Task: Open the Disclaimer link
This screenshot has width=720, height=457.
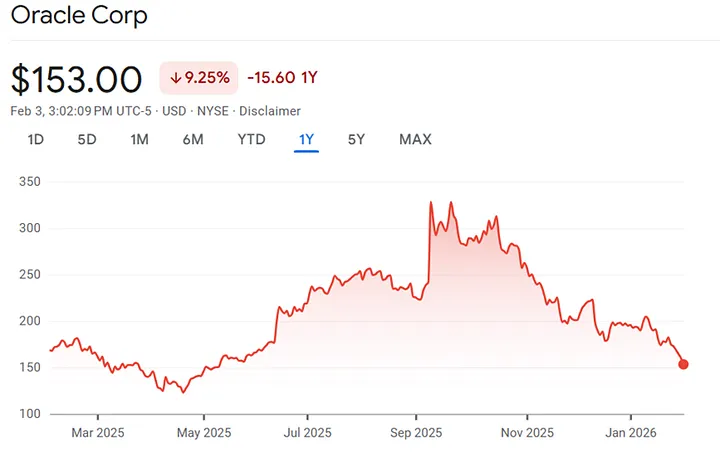Action: [x=271, y=111]
